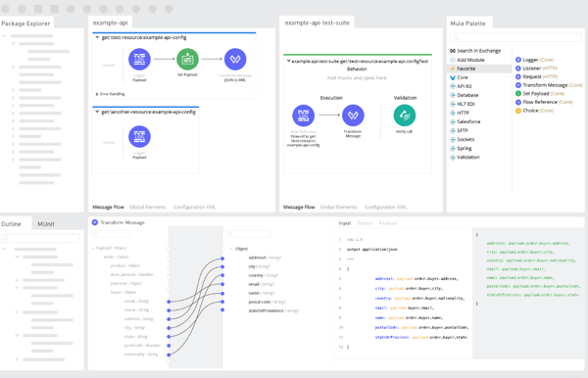Expand Error handling section
The image size is (588, 378).
(97, 94)
